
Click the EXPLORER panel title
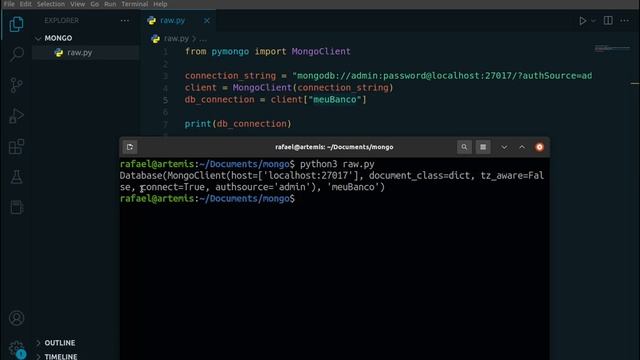click(62, 20)
